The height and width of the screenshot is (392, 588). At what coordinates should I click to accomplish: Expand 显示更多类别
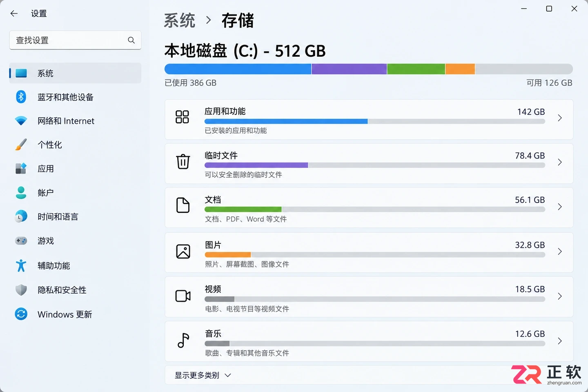point(203,375)
